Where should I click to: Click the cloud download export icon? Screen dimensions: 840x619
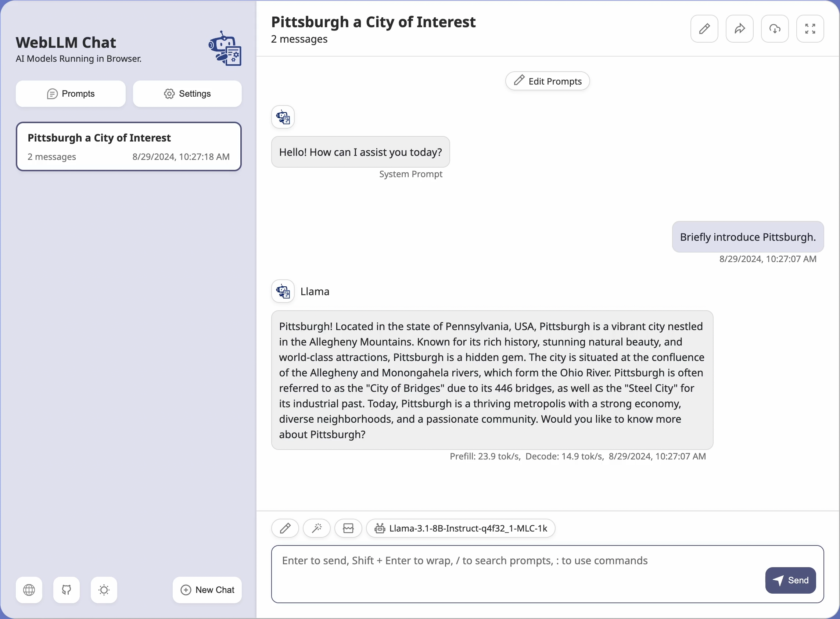coord(775,29)
